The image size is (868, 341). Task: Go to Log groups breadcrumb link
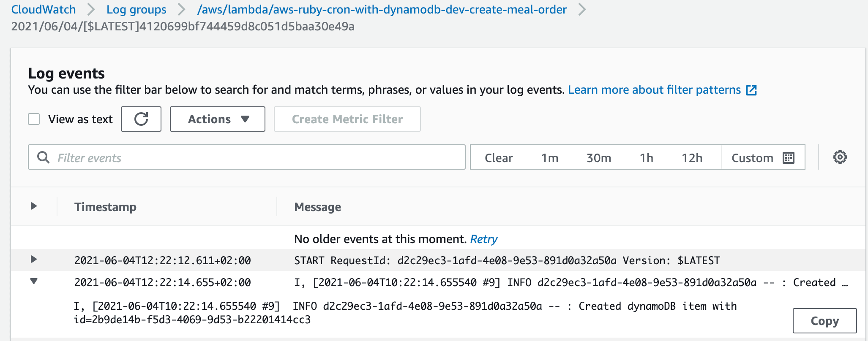click(136, 9)
